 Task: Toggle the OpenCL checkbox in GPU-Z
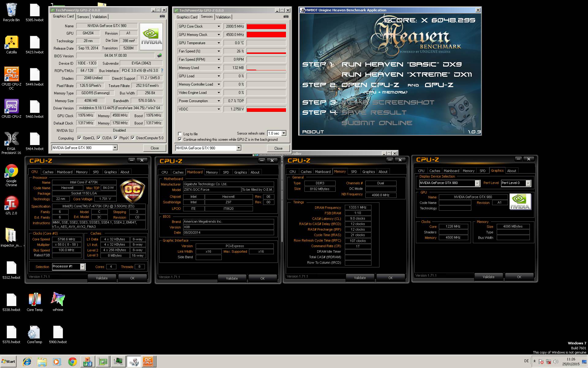click(x=79, y=138)
